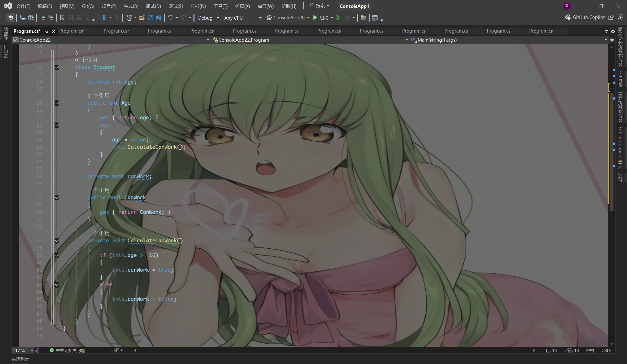
Task: Save the current file with single floppy icon
Action: (x=150, y=18)
